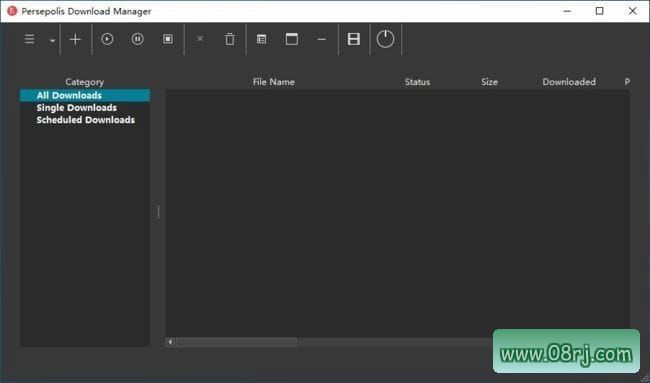Sort by Status column header
Viewport: 650px width, 383px height.
[x=417, y=82]
